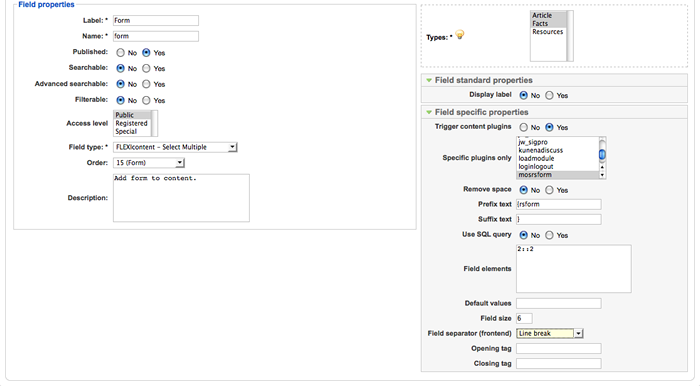Screen dimensions: 700x386
Task: Select No for Remove space
Action: tap(523, 190)
